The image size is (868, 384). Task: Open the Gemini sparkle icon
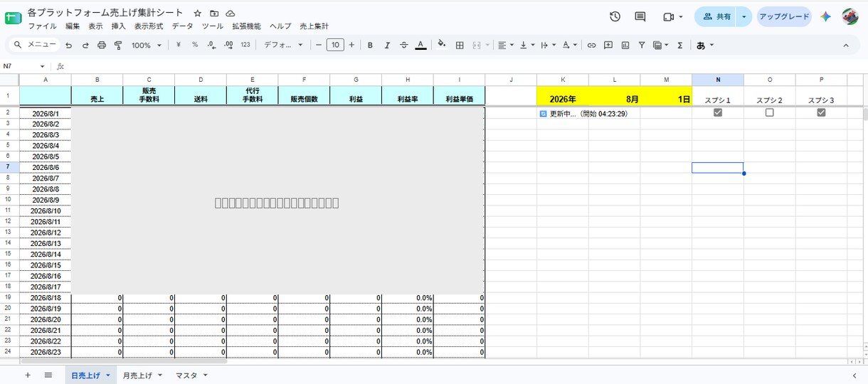826,16
